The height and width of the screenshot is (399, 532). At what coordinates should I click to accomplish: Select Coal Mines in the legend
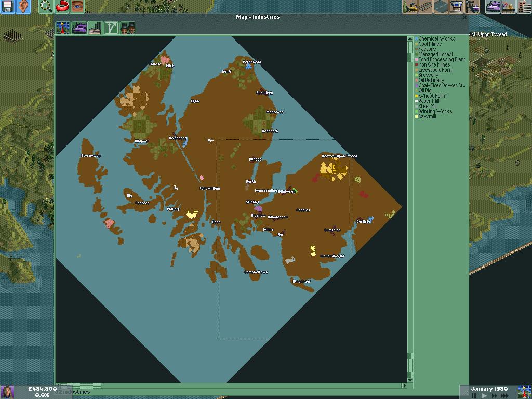[430, 44]
